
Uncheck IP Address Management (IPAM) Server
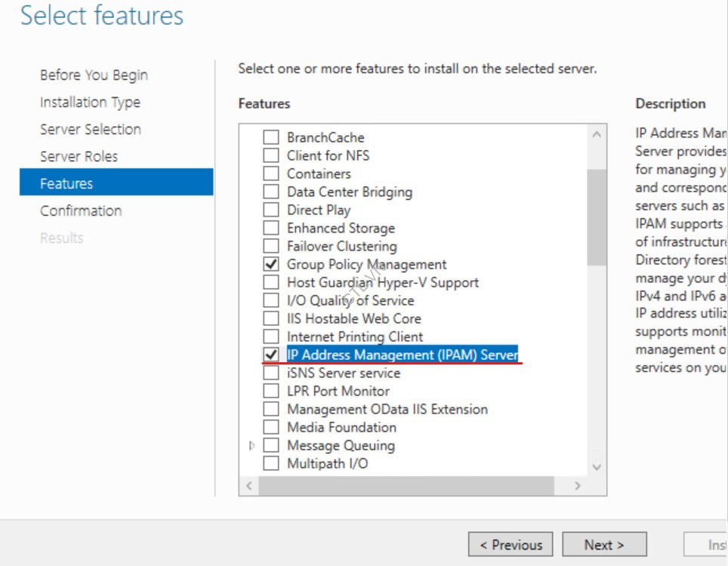(270, 355)
